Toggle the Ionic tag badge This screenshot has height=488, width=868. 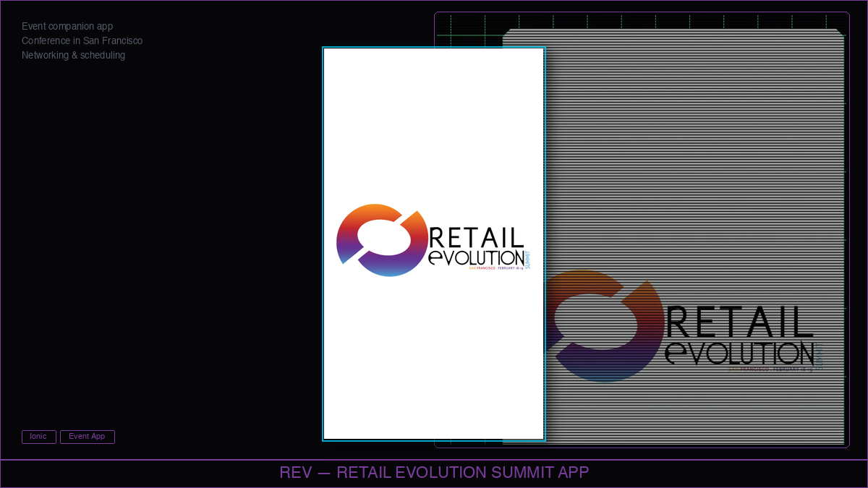pos(38,436)
